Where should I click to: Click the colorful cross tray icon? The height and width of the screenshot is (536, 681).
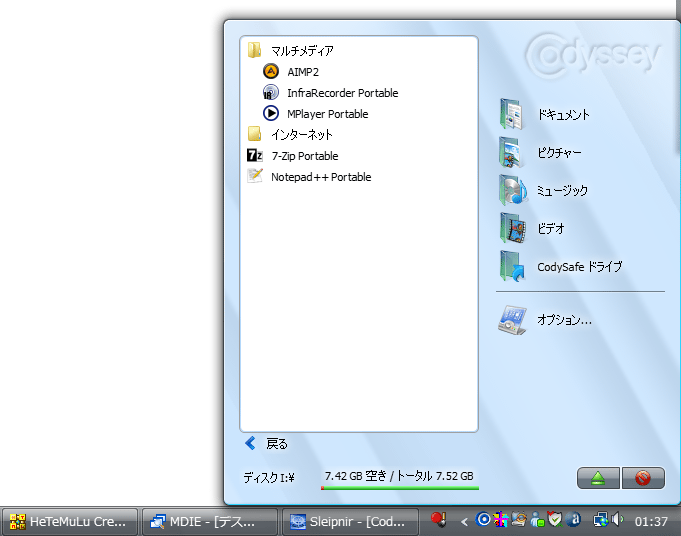(500, 519)
